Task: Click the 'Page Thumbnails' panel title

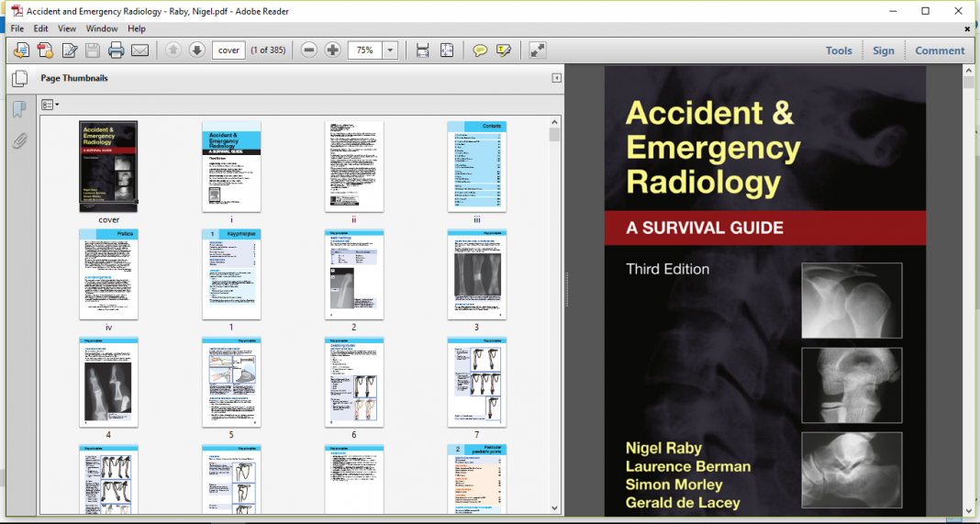Action: tap(74, 78)
